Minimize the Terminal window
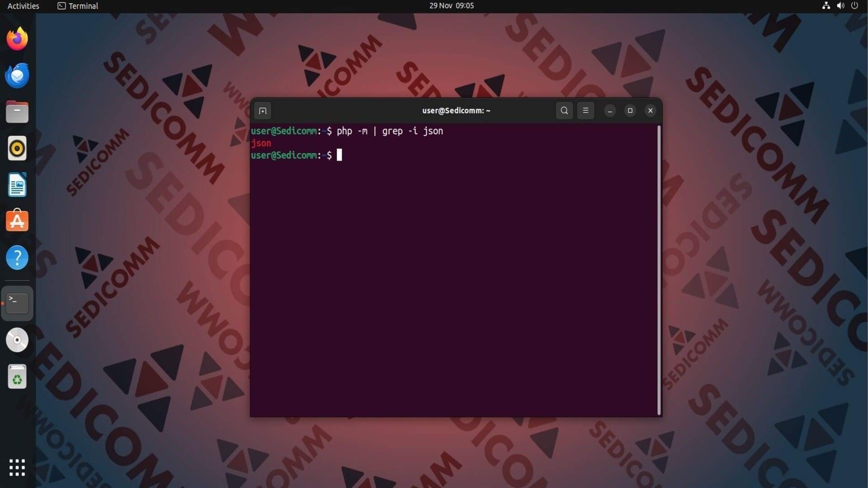868x488 pixels. click(x=610, y=111)
